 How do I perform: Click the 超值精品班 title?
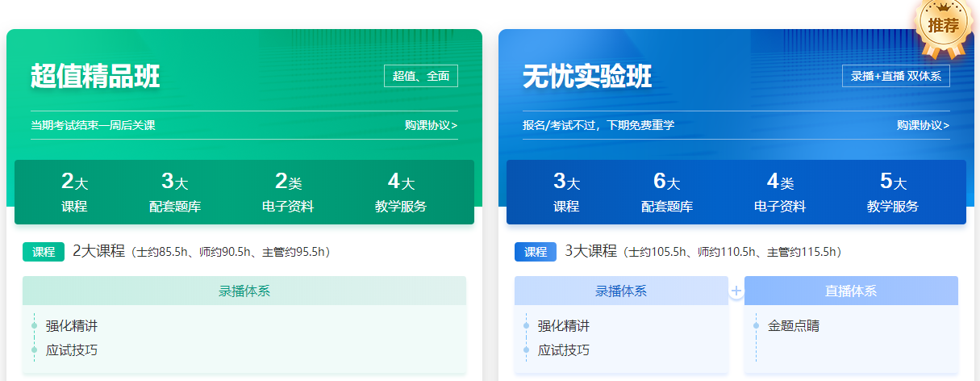(x=95, y=77)
